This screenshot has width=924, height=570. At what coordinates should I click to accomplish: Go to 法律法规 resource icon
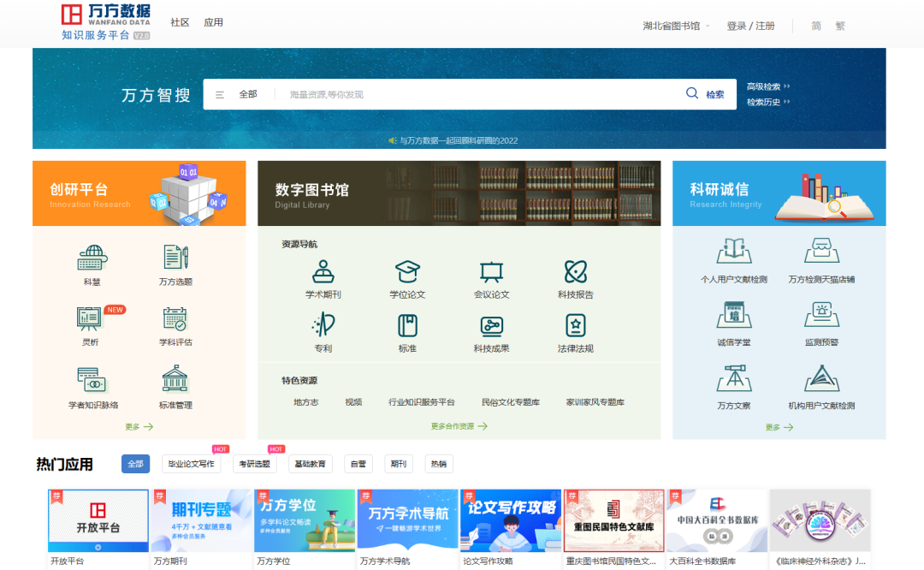[x=576, y=325]
